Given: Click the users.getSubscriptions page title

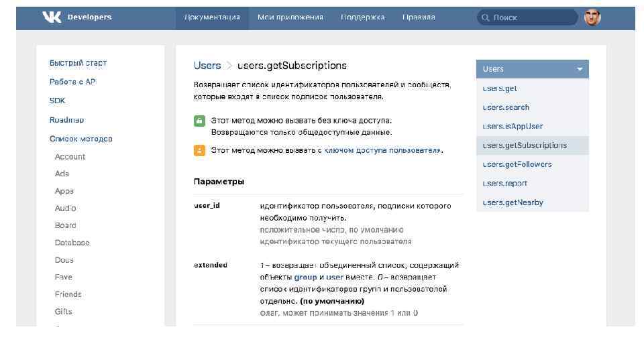Looking at the screenshot, I should pyautogui.click(x=292, y=66).
